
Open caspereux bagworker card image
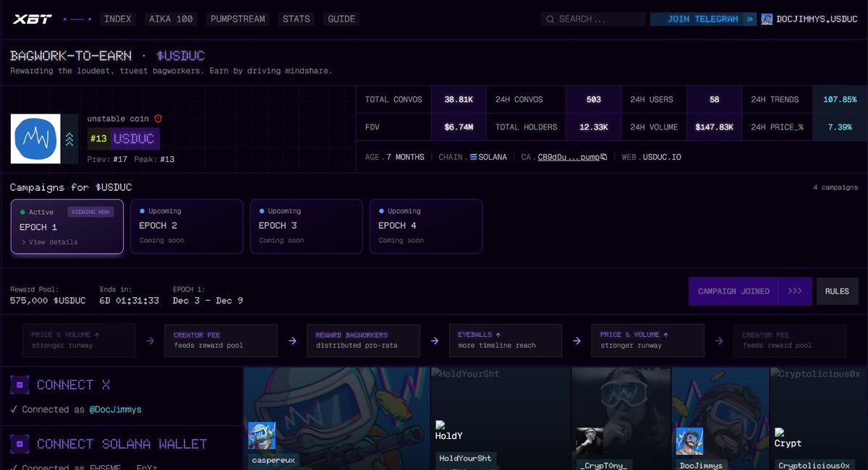(337, 419)
